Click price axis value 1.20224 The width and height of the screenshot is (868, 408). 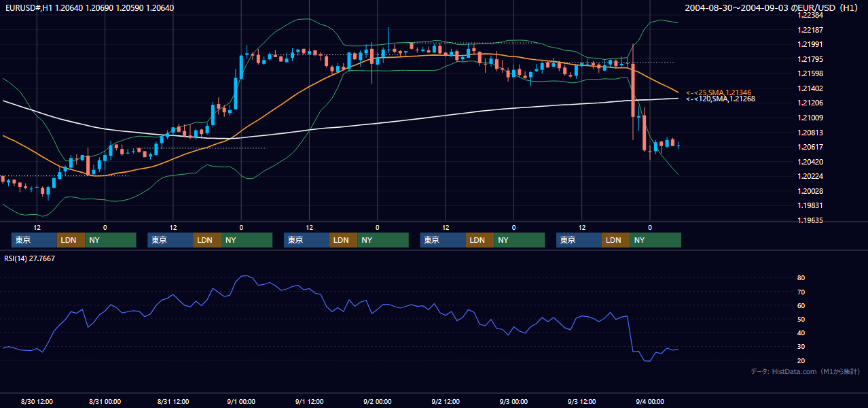(811, 176)
